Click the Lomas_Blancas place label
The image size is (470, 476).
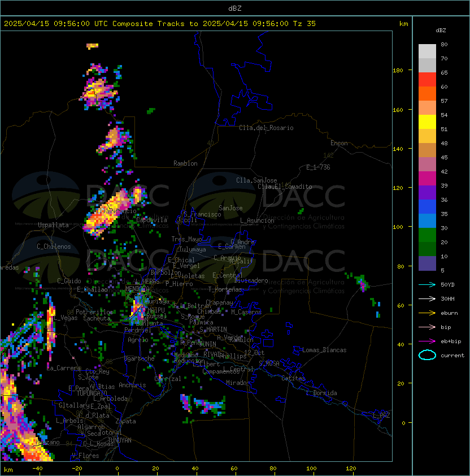324,350
